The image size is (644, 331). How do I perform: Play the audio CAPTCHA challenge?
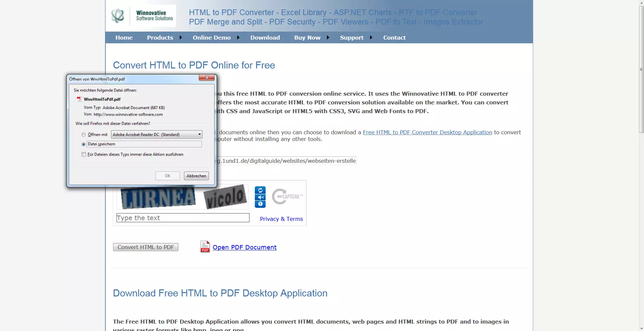click(260, 197)
